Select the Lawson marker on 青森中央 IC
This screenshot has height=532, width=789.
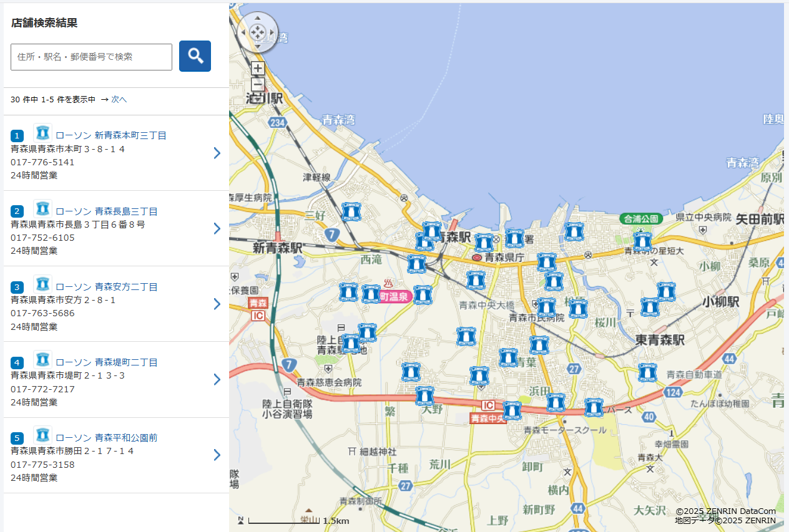point(512,410)
